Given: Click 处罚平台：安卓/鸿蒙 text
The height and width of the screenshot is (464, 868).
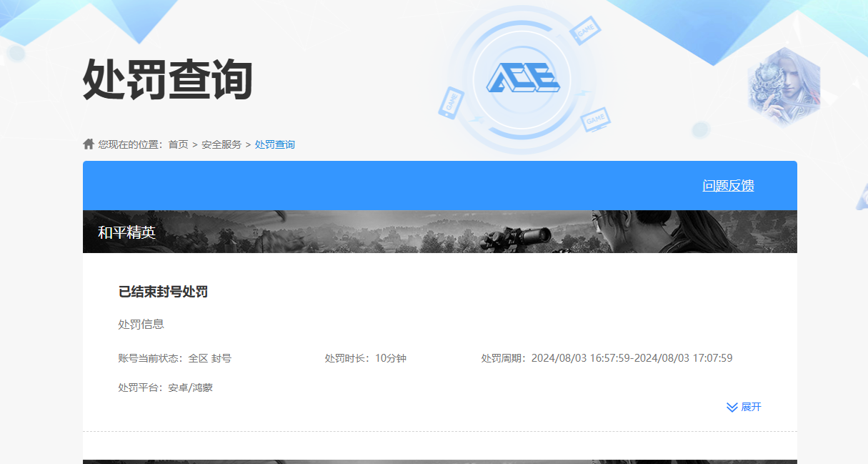Looking at the screenshot, I should coord(165,388).
